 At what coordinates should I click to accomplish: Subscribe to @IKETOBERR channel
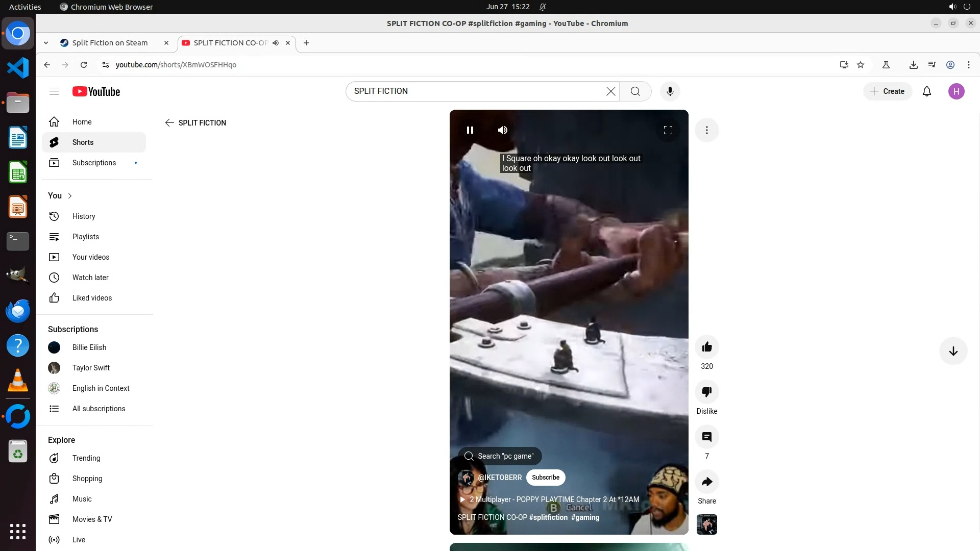point(545,478)
